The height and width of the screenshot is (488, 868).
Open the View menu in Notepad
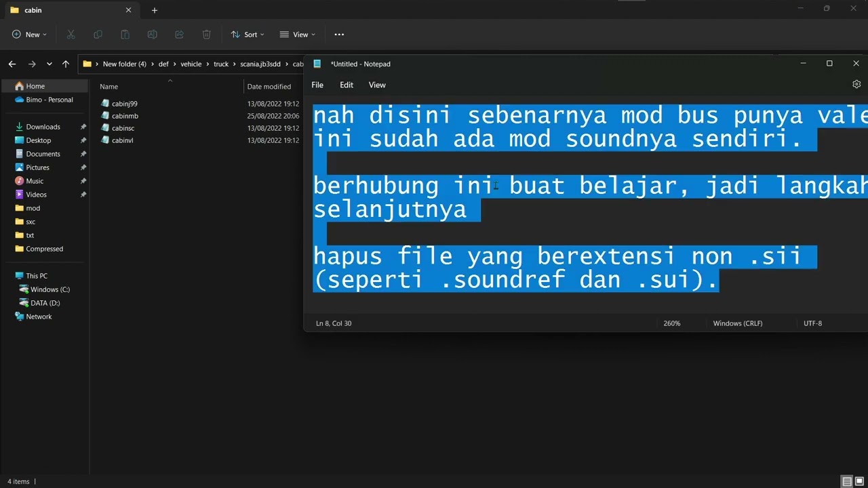(377, 85)
